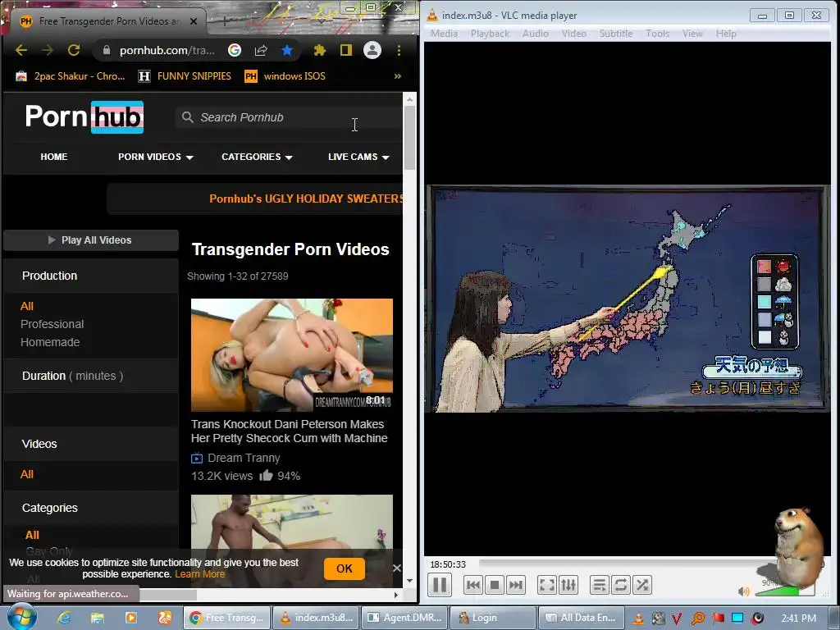The width and height of the screenshot is (840, 630).
Task: Reload the Chrome page
Action: (x=74, y=50)
